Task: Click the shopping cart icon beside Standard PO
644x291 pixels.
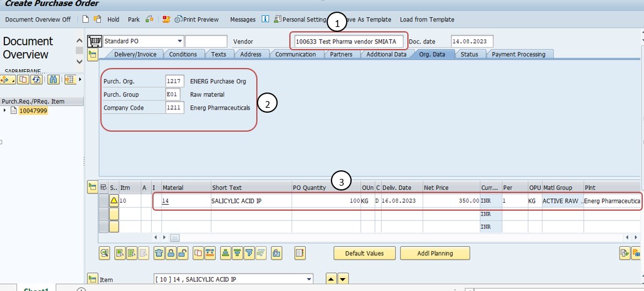Action: click(95, 41)
